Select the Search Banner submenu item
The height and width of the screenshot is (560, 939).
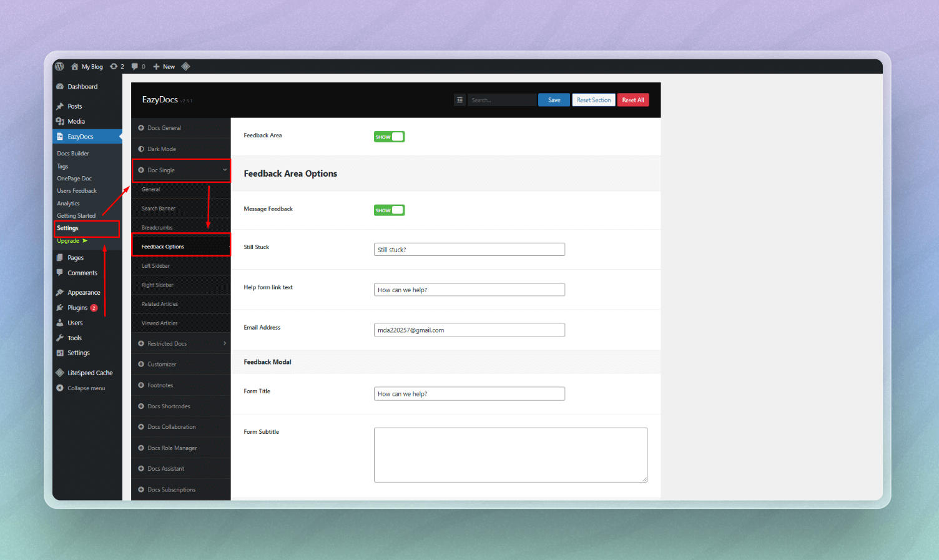pyautogui.click(x=181, y=209)
